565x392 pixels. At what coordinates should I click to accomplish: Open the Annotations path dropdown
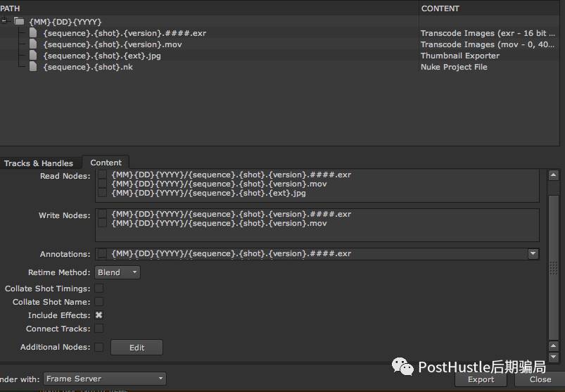(x=533, y=254)
